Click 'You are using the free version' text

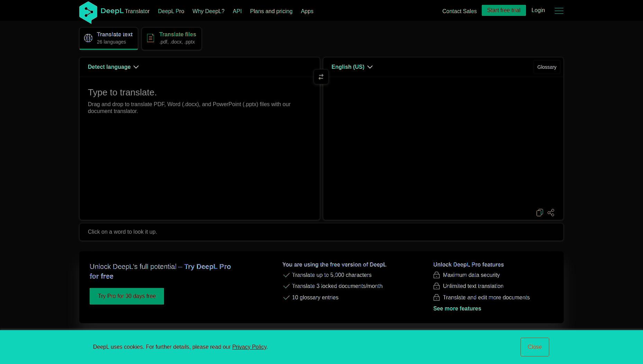tap(334, 264)
